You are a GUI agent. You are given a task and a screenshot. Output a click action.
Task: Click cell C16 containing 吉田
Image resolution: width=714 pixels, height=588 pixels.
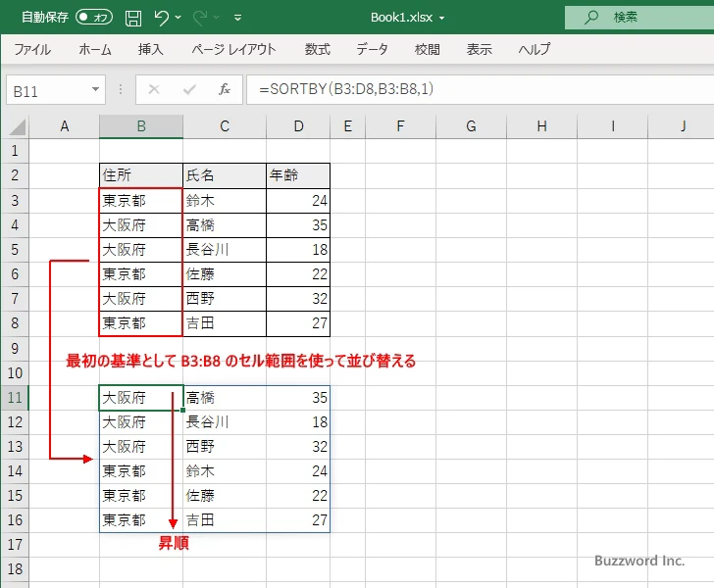point(225,520)
